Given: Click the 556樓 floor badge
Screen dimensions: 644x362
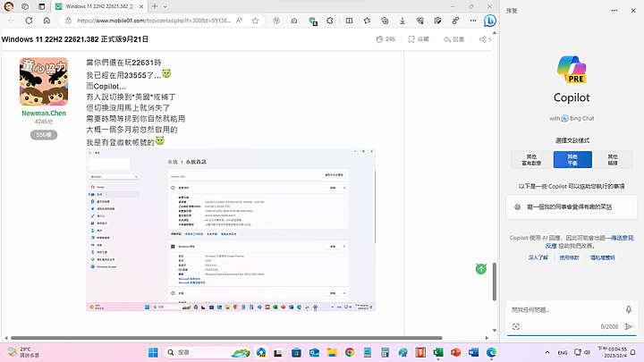Looking at the screenshot, I should click(44, 135).
